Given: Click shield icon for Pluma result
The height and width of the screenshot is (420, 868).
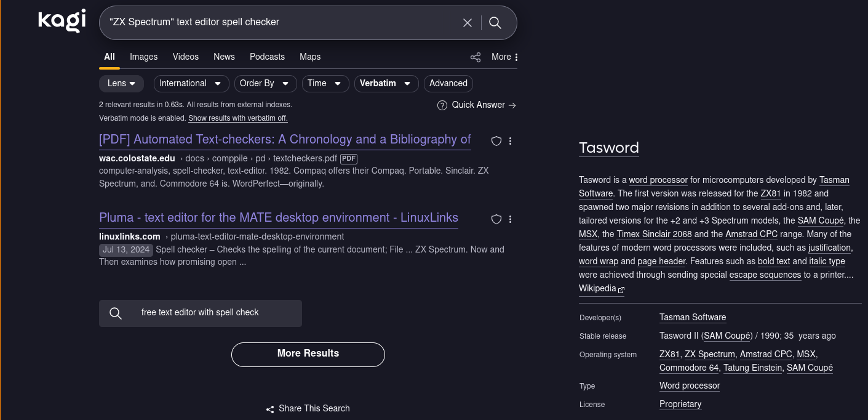Looking at the screenshot, I should click(x=496, y=219).
